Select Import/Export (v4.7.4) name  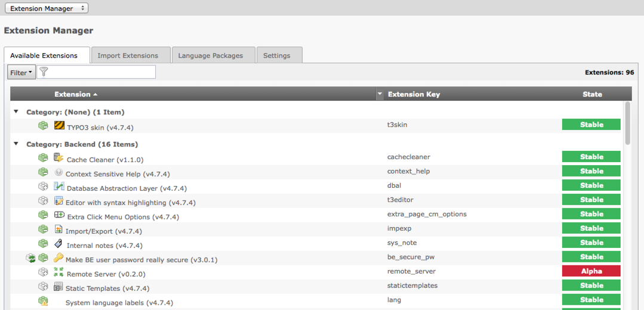click(103, 231)
